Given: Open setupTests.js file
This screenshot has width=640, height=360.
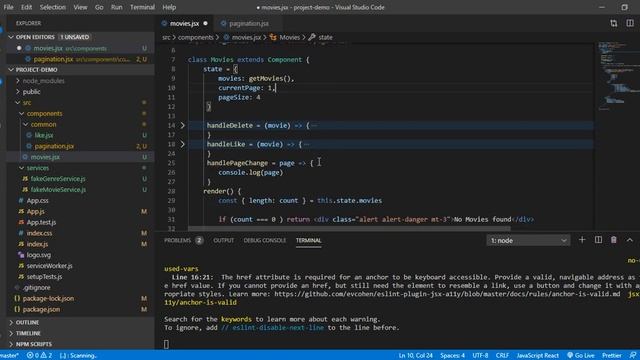Looking at the screenshot, I should [x=44, y=277].
